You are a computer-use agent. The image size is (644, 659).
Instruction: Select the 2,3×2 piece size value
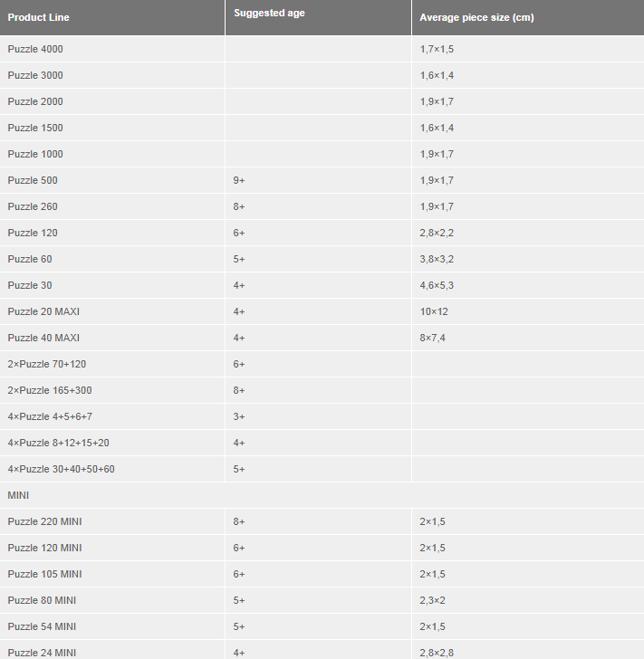[x=432, y=600]
